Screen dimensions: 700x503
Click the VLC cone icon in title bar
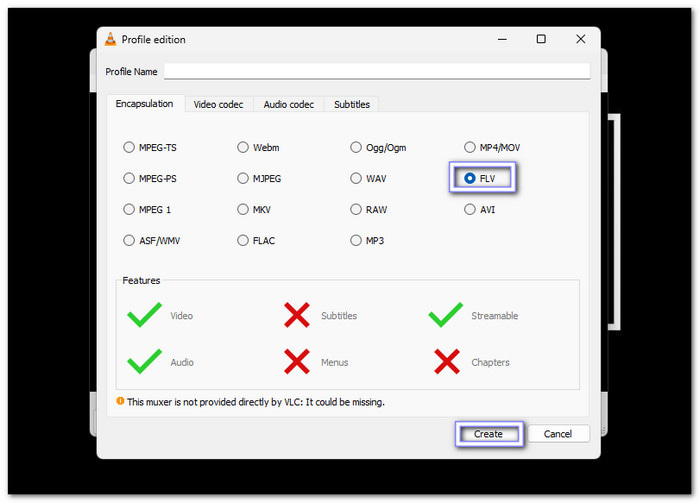pyautogui.click(x=110, y=39)
